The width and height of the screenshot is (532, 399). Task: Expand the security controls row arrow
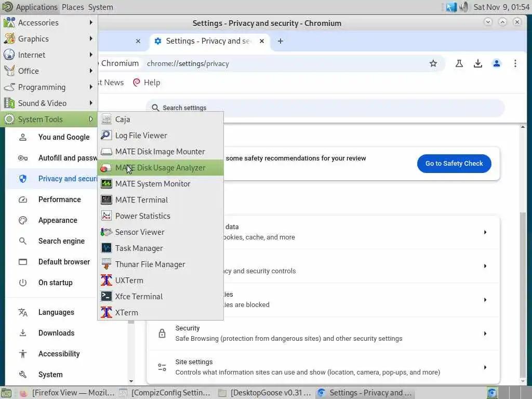coord(485,266)
